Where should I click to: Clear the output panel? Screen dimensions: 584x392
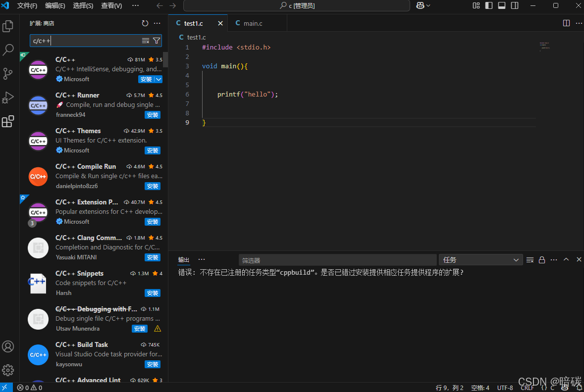pyautogui.click(x=530, y=260)
